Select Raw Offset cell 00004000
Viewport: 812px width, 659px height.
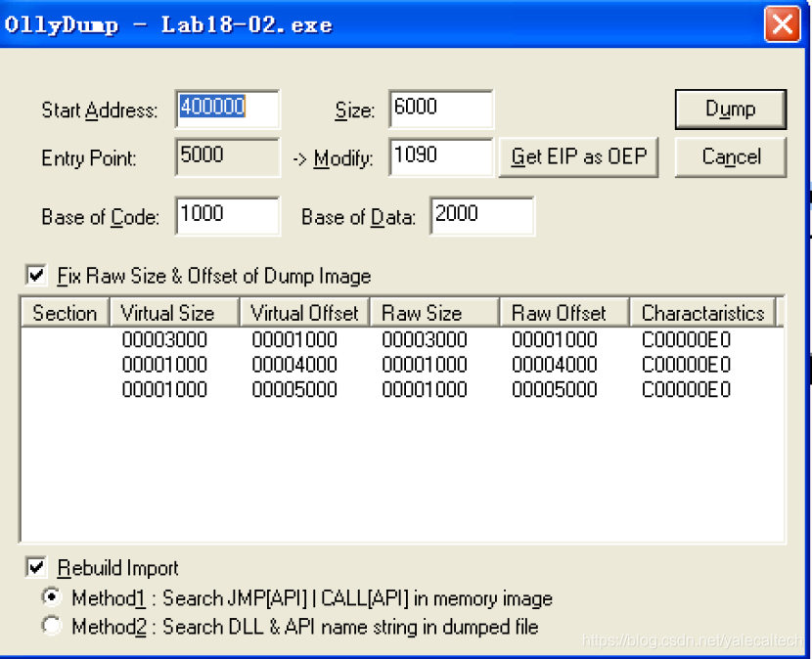point(555,365)
